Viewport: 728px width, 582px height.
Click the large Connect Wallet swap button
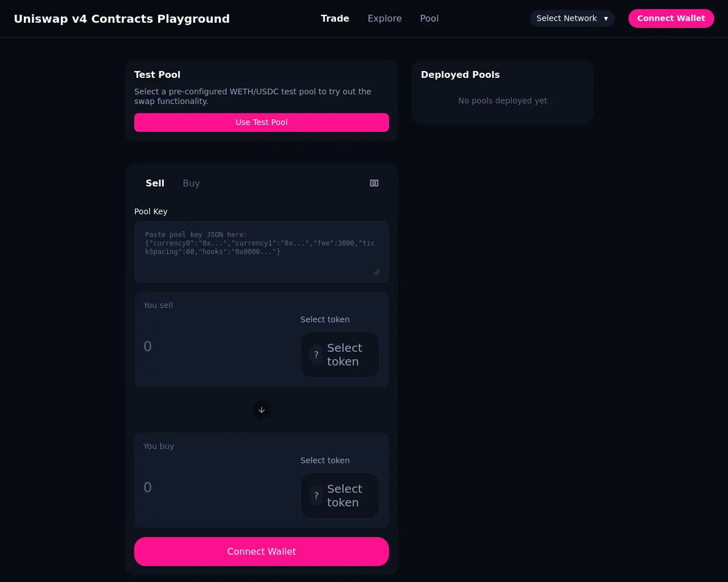[x=262, y=551]
